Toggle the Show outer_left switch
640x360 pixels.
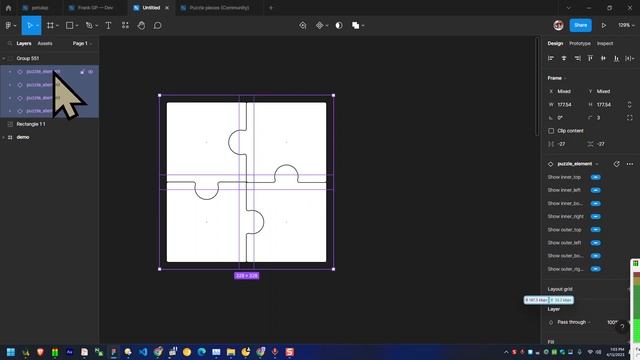point(596,243)
